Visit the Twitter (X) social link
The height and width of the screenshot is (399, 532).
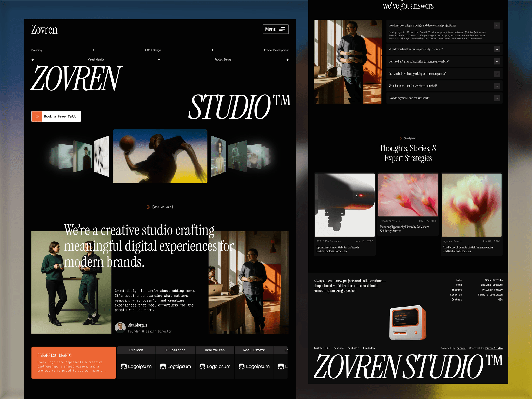pyautogui.click(x=322, y=348)
